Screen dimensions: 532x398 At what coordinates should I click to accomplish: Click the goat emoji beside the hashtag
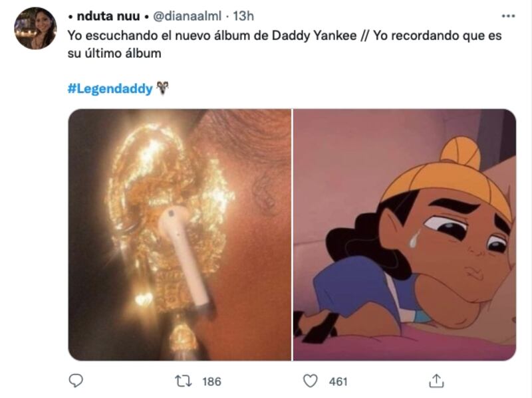[x=162, y=88]
